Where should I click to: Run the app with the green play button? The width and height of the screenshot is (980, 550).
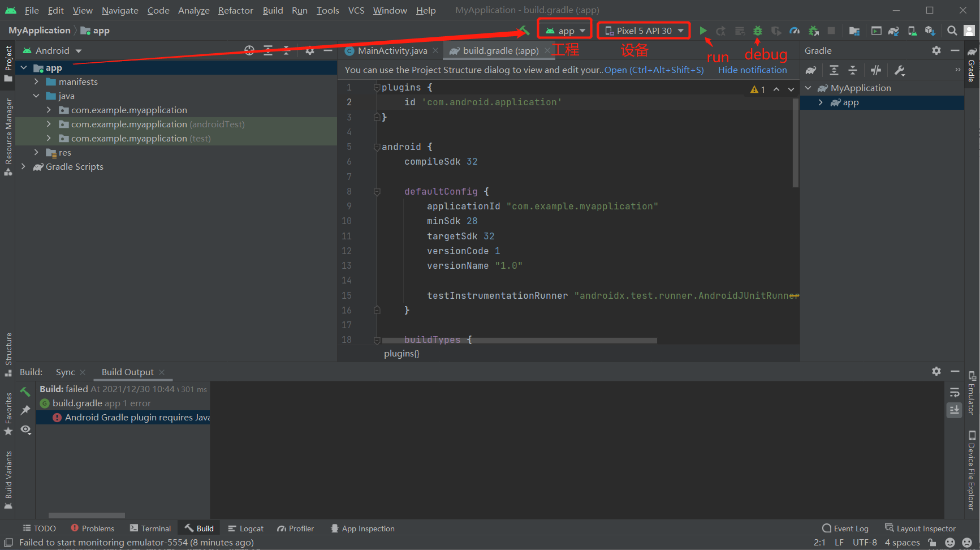click(x=703, y=31)
